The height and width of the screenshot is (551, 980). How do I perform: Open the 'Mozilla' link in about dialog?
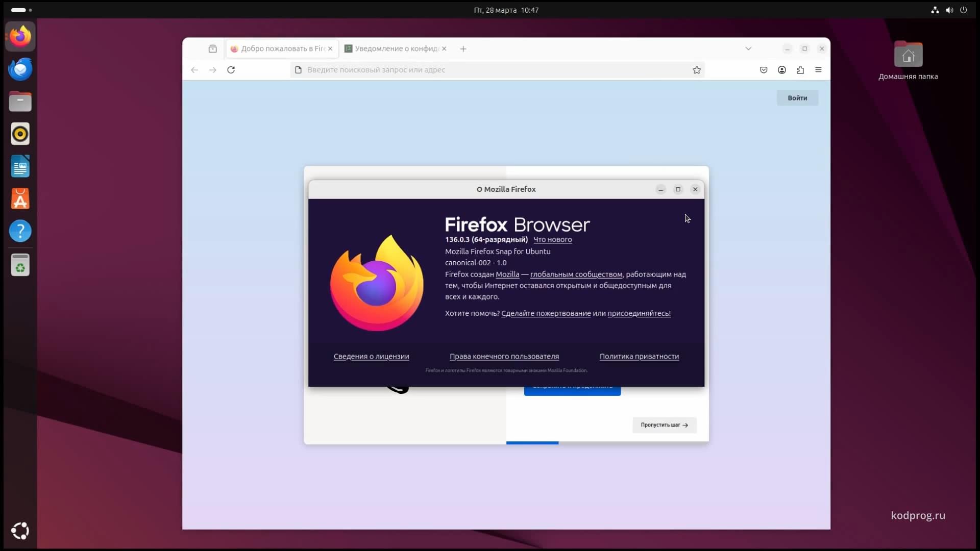(x=507, y=274)
